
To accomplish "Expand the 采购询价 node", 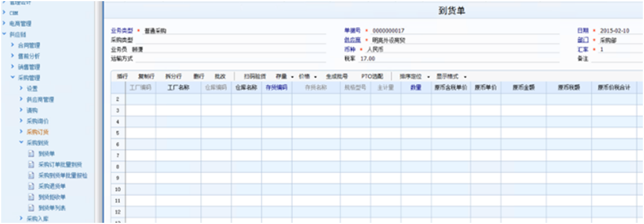I will (x=21, y=121).
